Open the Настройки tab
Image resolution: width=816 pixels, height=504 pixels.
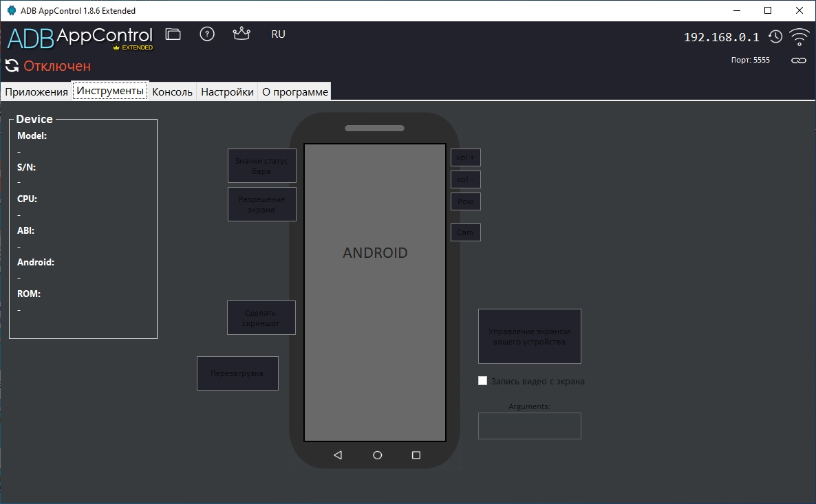click(x=227, y=91)
